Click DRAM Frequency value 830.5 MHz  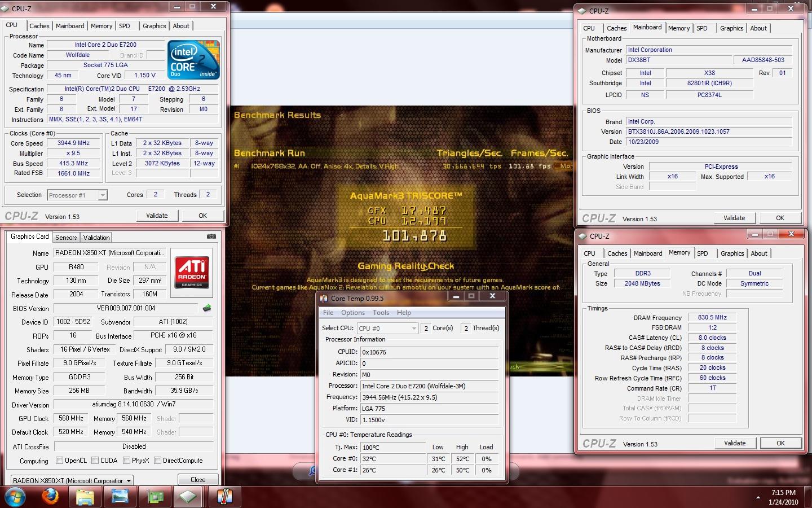point(712,317)
